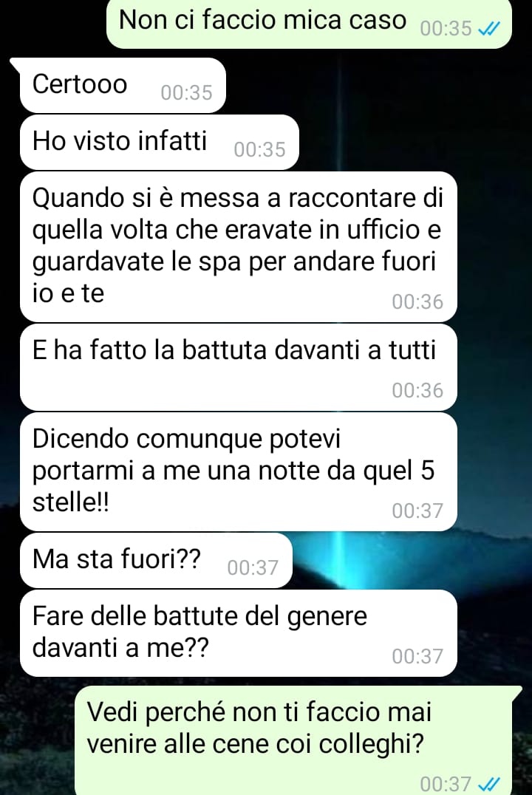
Task: Select the 'Dicendo comunque potevi' message
Action: click(239, 472)
